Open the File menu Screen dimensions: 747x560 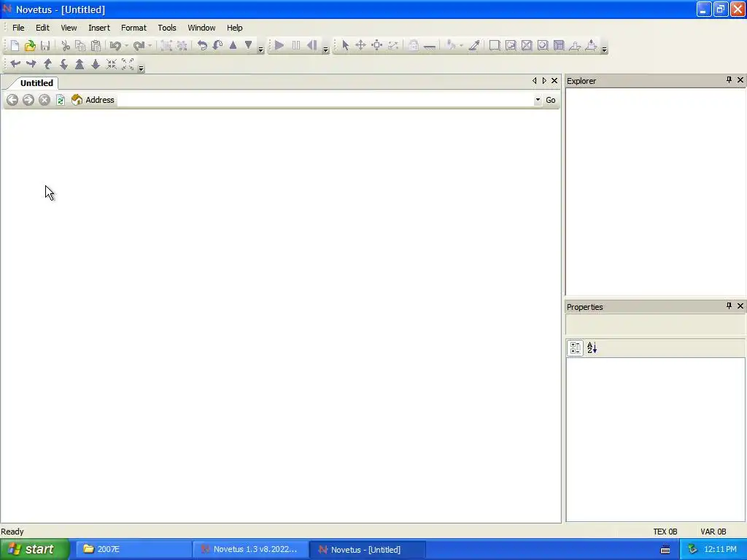click(x=18, y=28)
